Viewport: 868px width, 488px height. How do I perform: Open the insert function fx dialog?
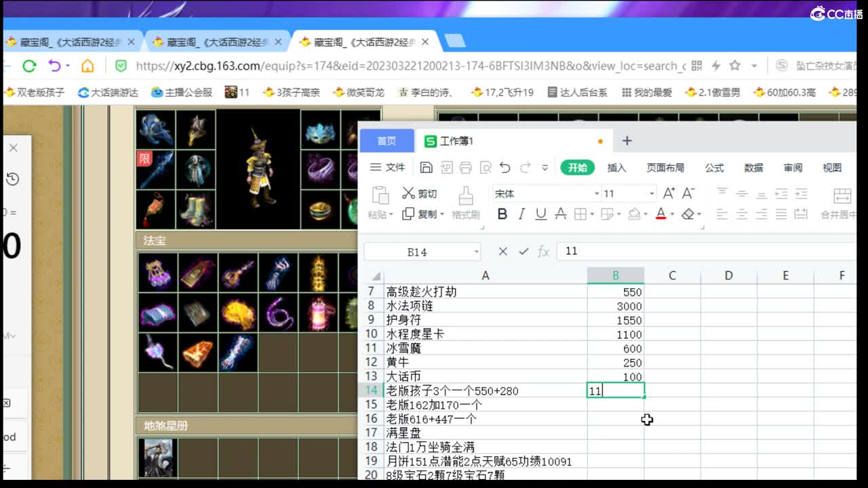(543, 251)
